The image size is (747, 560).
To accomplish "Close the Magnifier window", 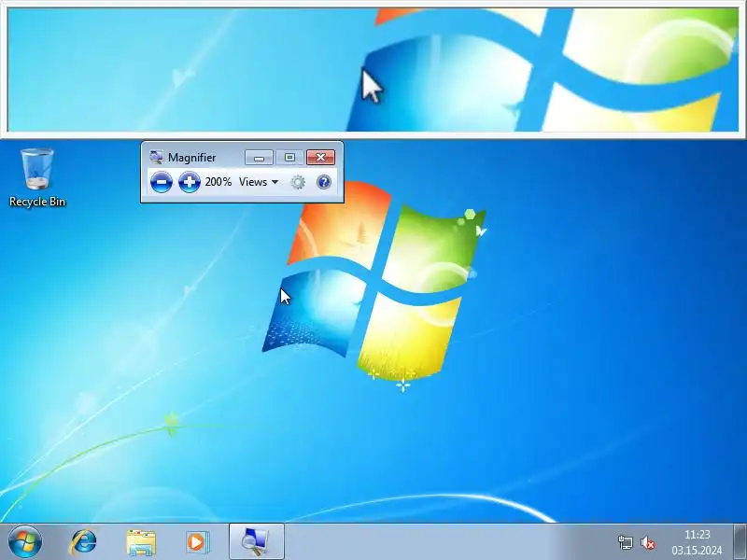I will pyautogui.click(x=320, y=158).
